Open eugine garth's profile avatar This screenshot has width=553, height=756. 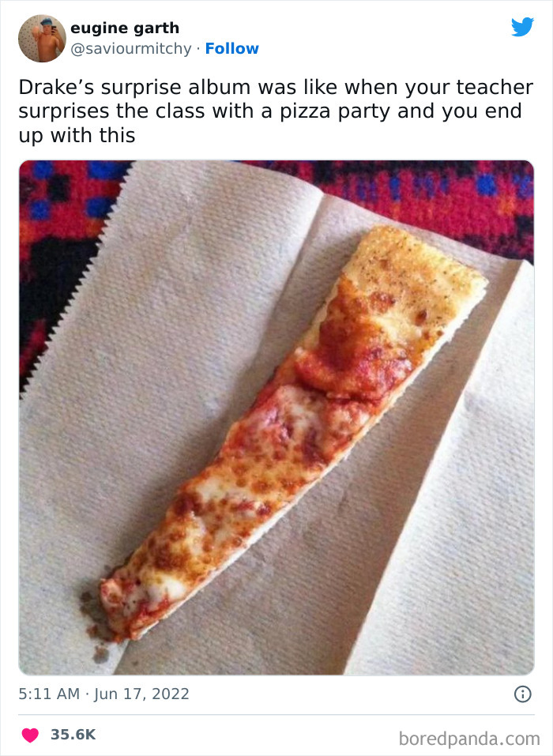pyautogui.click(x=42, y=39)
